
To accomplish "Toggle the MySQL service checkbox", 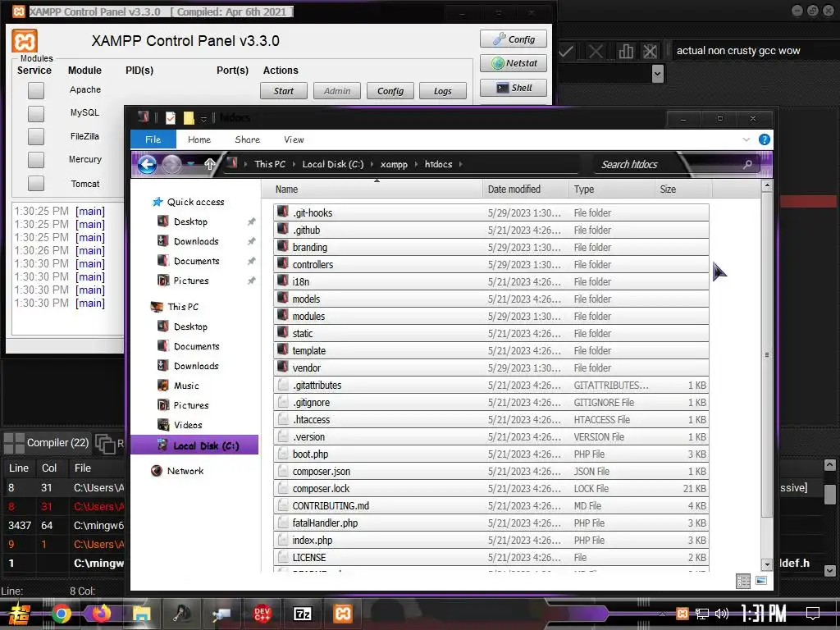I will [36, 113].
